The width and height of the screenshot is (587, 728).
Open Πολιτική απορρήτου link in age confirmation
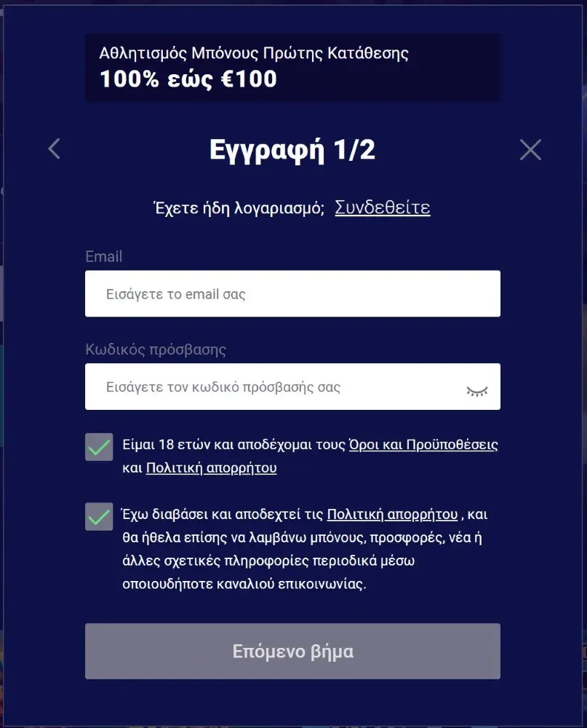(x=211, y=468)
